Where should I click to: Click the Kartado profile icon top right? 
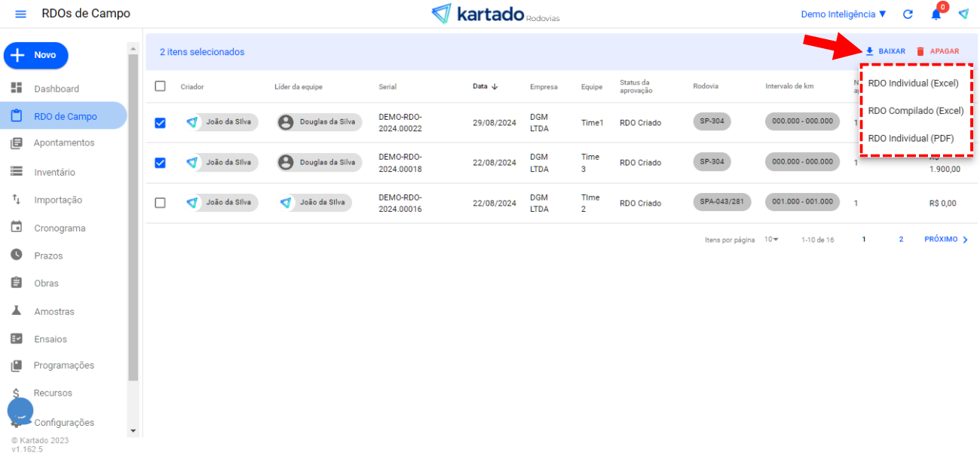pyautogui.click(x=963, y=14)
